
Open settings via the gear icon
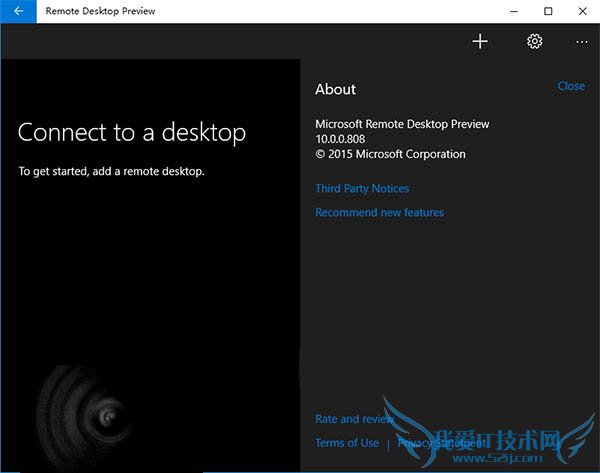point(534,41)
